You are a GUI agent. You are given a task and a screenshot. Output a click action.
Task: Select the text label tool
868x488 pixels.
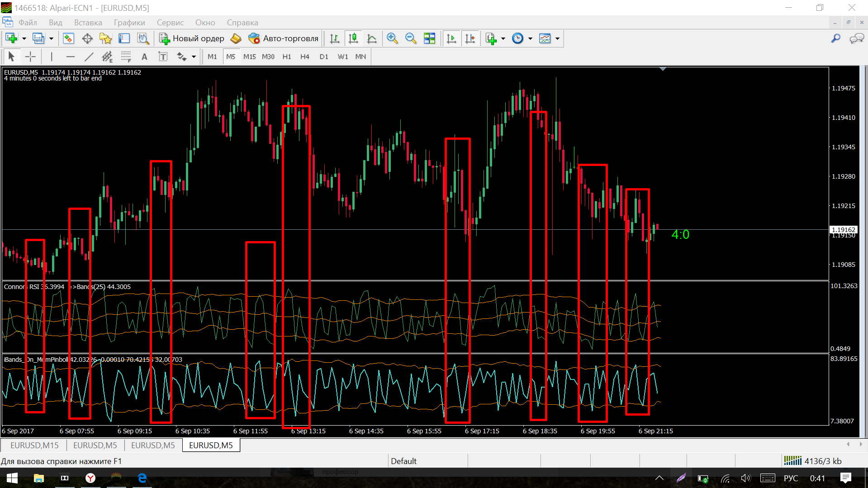coord(163,57)
